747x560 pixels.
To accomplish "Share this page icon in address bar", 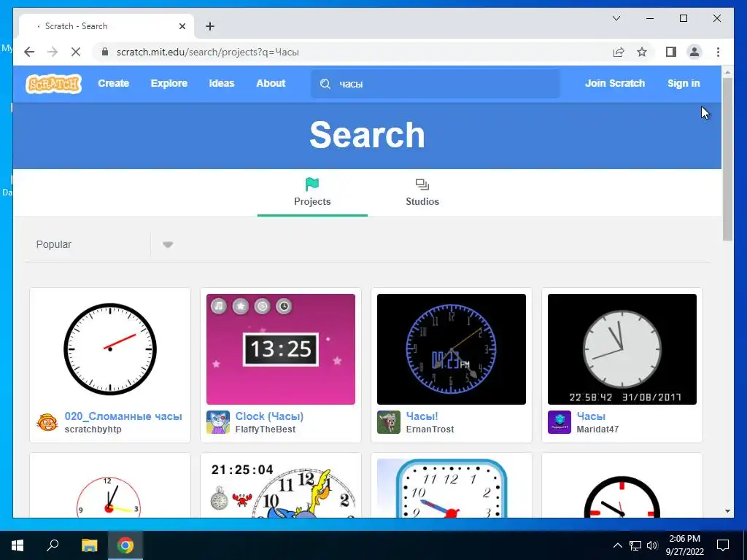I will coord(619,52).
